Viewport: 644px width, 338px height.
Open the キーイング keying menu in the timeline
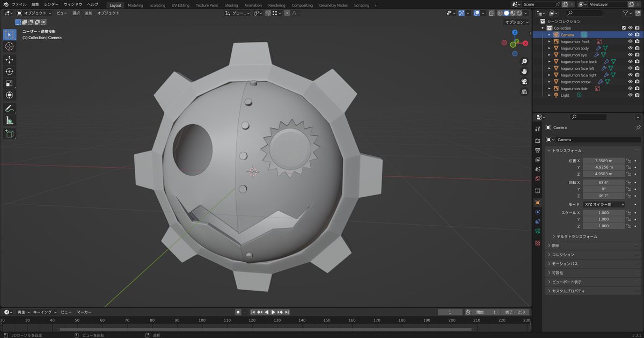(44, 312)
